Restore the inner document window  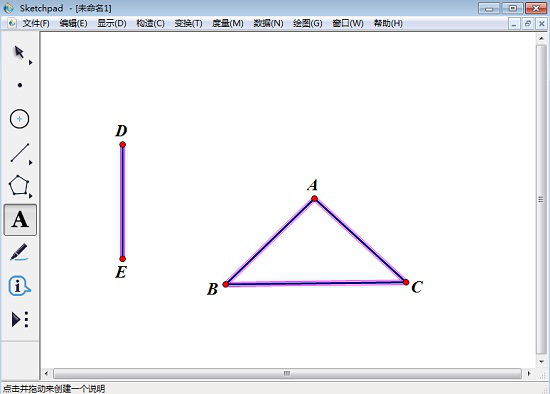click(528, 24)
